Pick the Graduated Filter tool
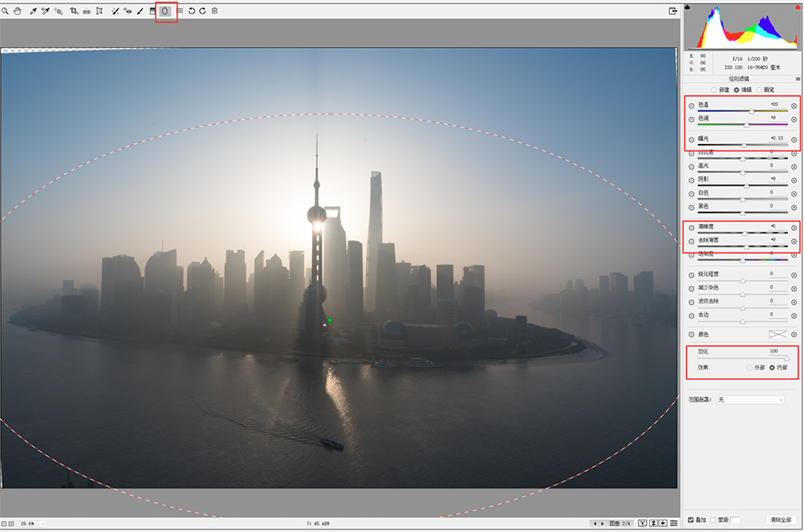This screenshot has height=532, width=804. point(152,11)
